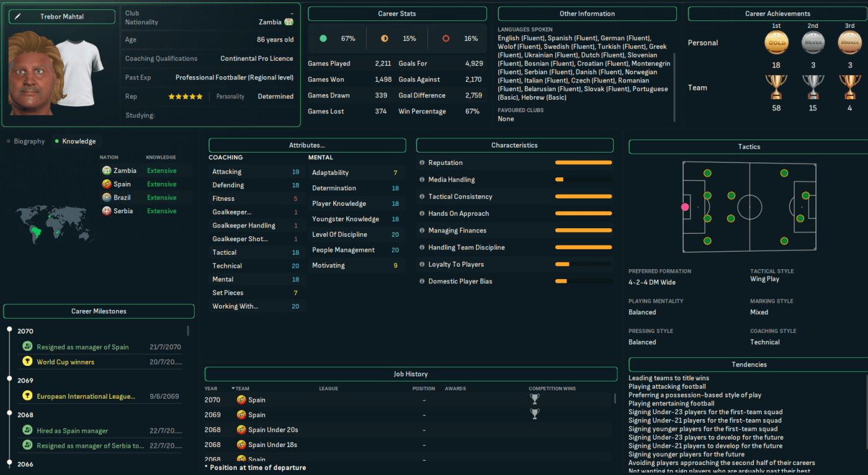Open the Tactics panel header

pos(748,147)
